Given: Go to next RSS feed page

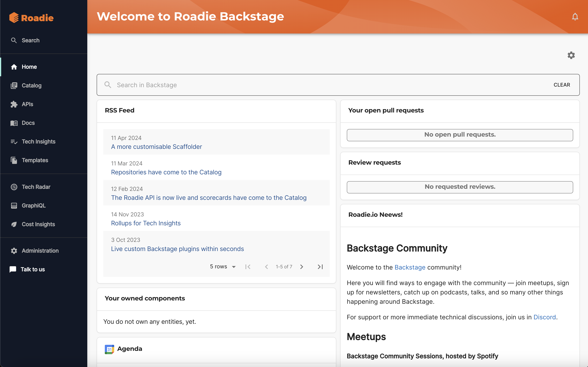Looking at the screenshot, I should [x=302, y=267].
